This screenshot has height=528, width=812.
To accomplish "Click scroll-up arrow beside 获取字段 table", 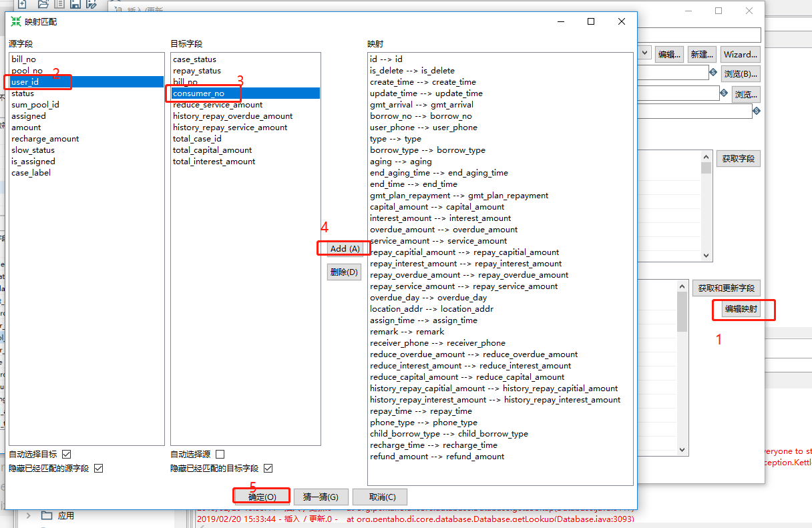I will 706,157.
